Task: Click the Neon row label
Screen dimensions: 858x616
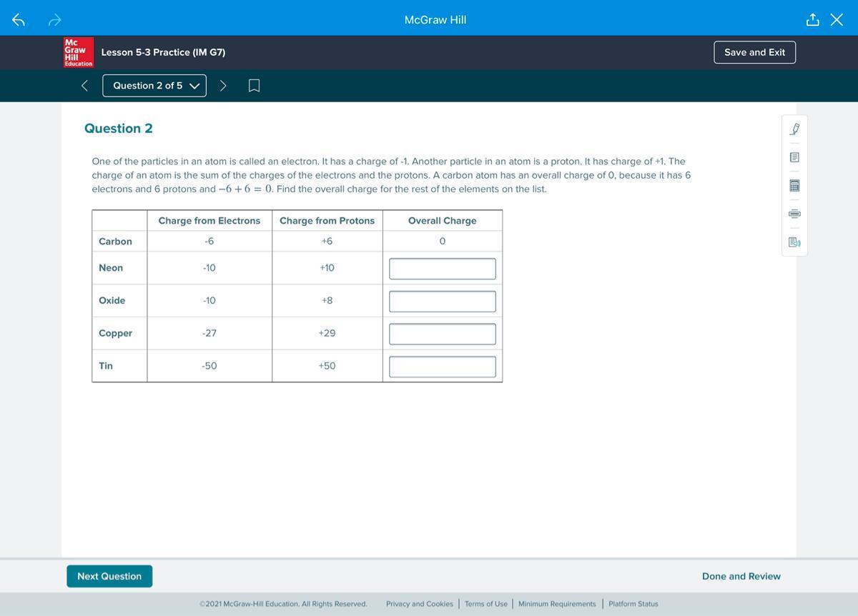Action: coord(111,268)
